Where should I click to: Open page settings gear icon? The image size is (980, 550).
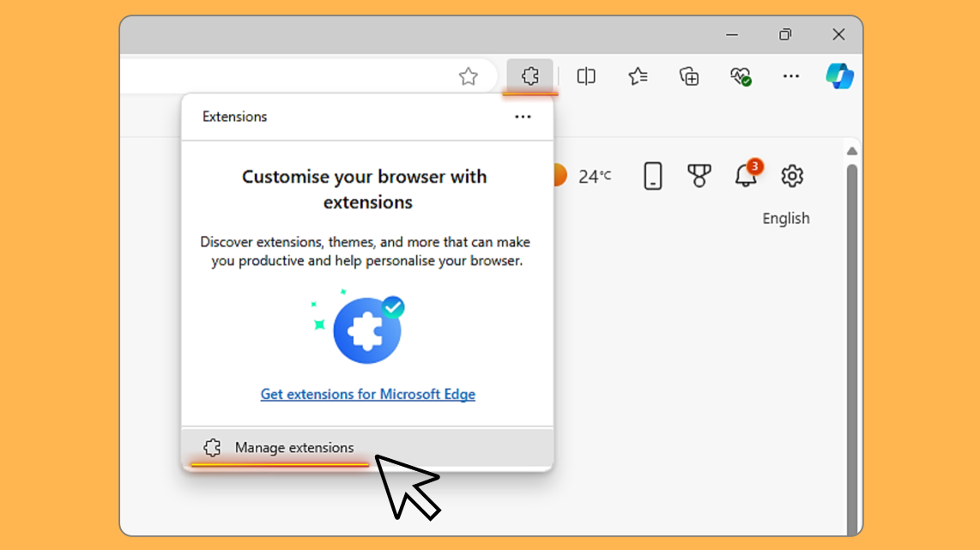click(792, 176)
